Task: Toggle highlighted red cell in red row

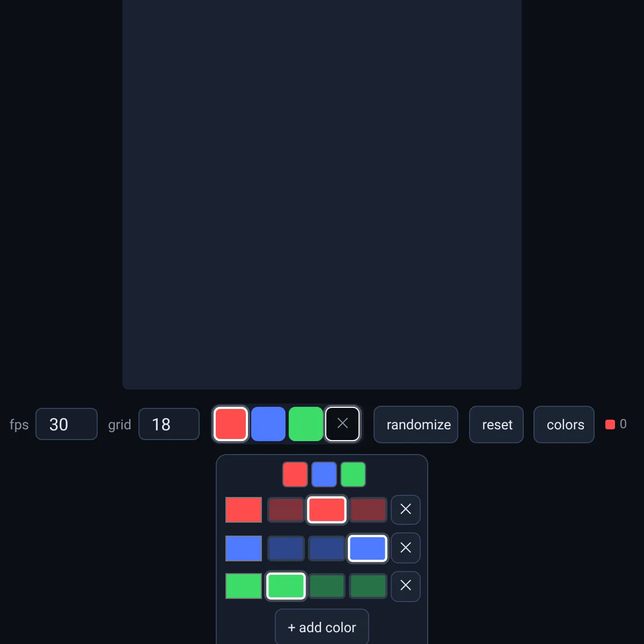Action: click(x=327, y=510)
